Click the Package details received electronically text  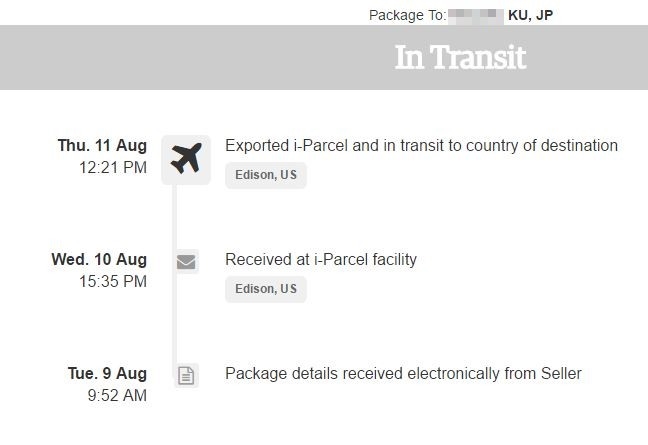[x=403, y=374]
